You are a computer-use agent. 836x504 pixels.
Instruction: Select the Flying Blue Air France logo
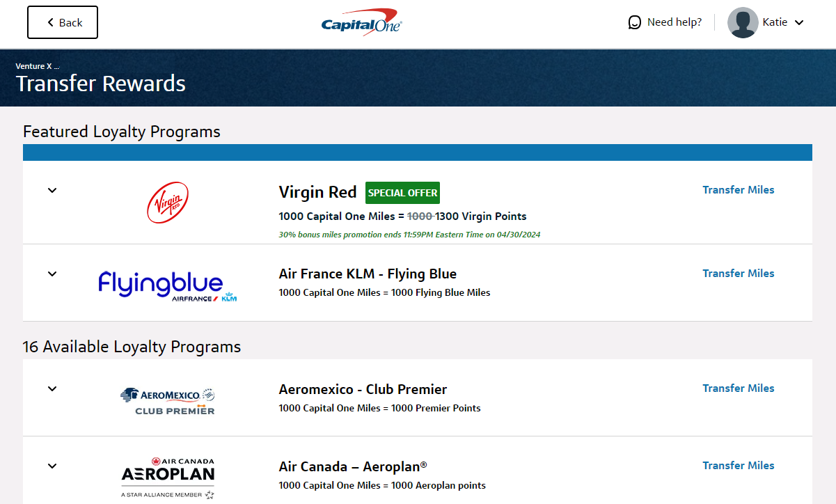pyautogui.click(x=167, y=284)
